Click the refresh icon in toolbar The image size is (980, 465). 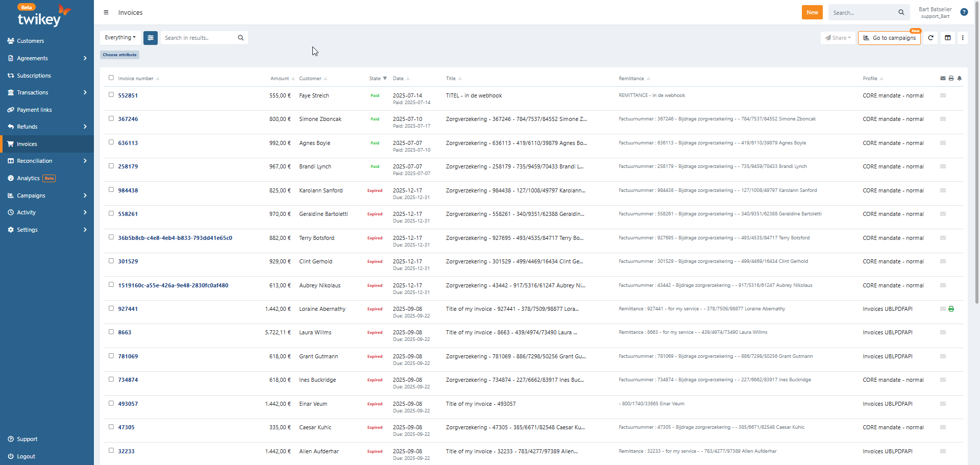click(x=930, y=38)
